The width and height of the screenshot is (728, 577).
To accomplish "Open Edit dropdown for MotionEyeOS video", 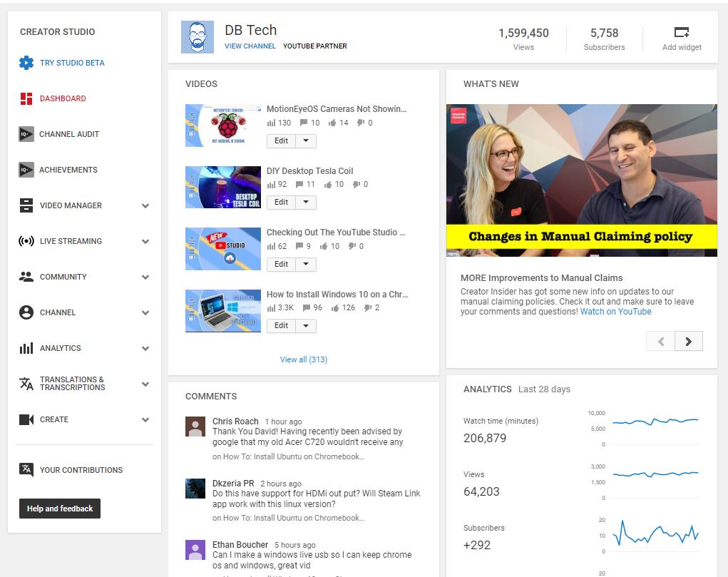I will coord(306,141).
